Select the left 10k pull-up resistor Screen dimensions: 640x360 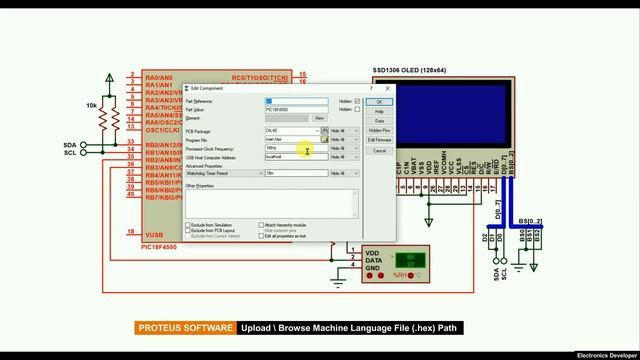click(103, 119)
